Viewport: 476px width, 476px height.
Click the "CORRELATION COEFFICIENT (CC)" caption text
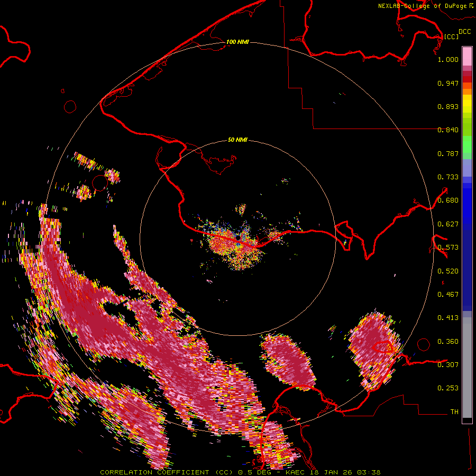[167, 472]
